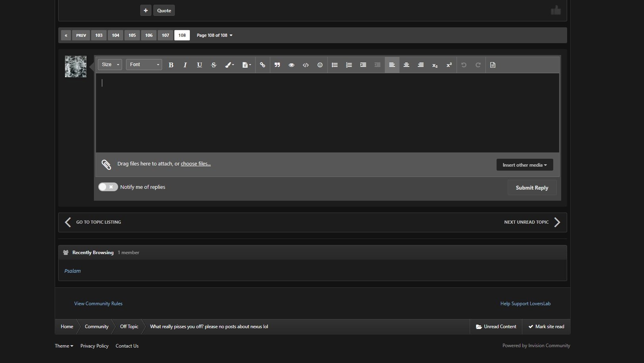The width and height of the screenshot is (644, 363).
Task: Open Unread Content
Action: tap(496, 327)
